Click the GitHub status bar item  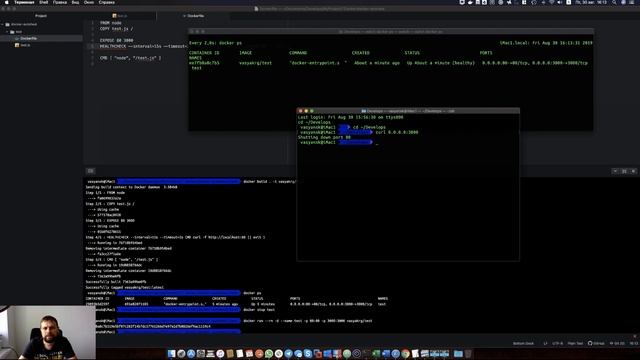(596, 344)
